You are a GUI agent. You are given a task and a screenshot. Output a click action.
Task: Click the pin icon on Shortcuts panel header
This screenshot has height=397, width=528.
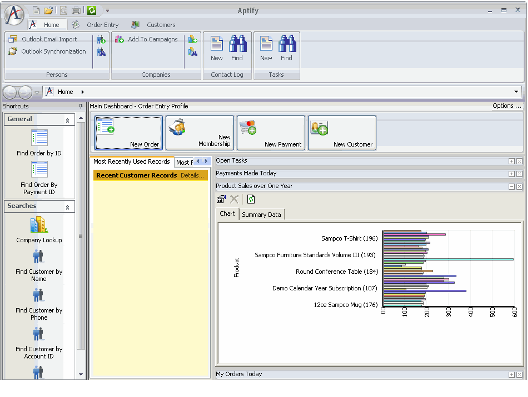80,106
